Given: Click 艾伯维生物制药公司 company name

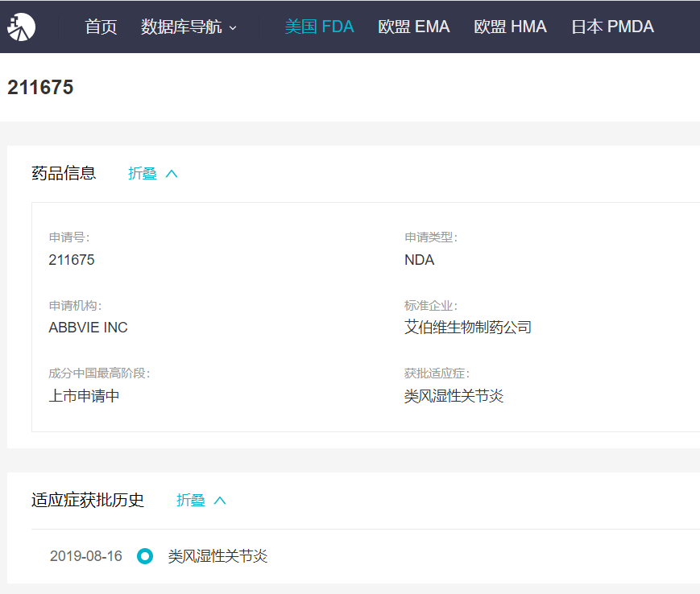Looking at the screenshot, I should (x=468, y=328).
